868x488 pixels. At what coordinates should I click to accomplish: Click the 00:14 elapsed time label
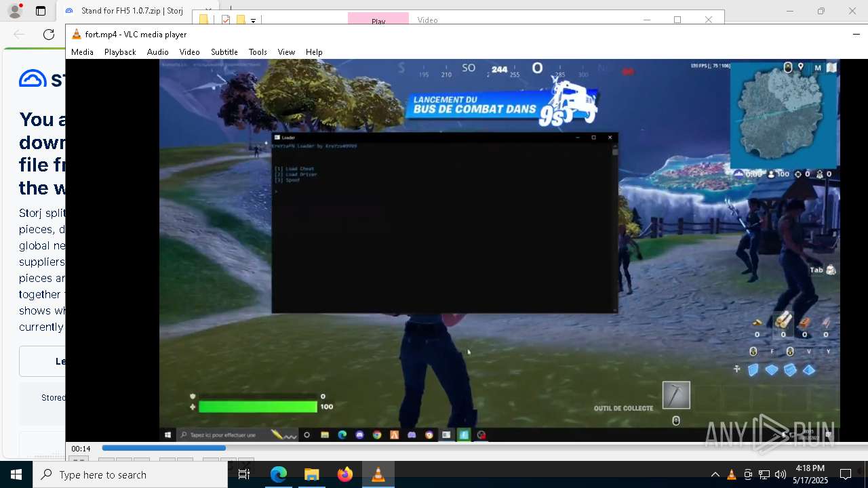[x=81, y=449]
